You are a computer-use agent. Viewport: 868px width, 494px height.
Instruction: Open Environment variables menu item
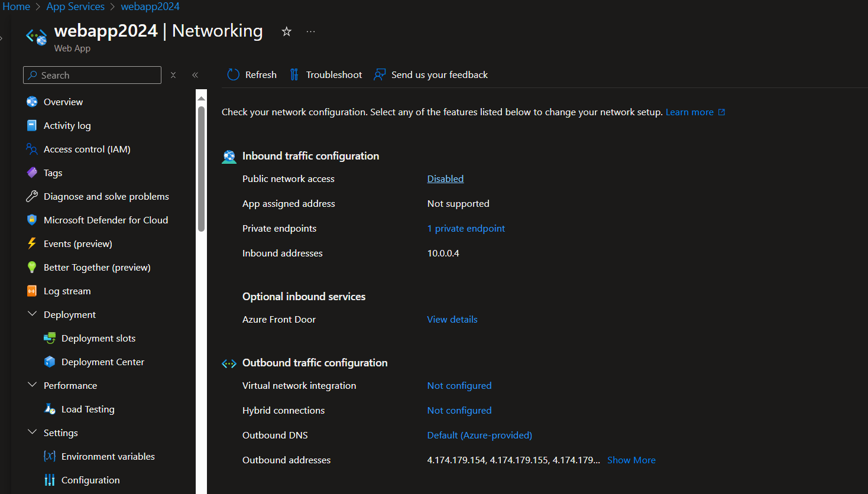(x=108, y=456)
